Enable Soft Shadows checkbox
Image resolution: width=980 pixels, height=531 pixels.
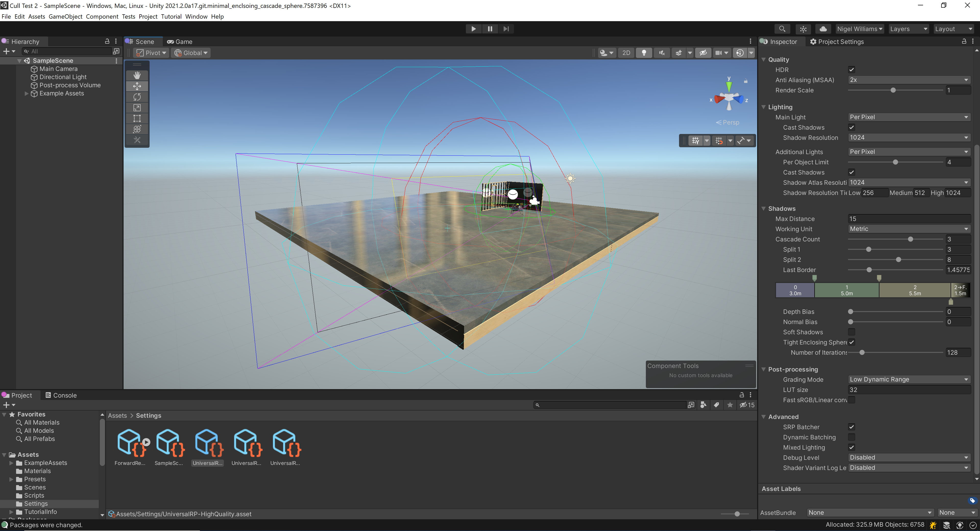pos(851,332)
